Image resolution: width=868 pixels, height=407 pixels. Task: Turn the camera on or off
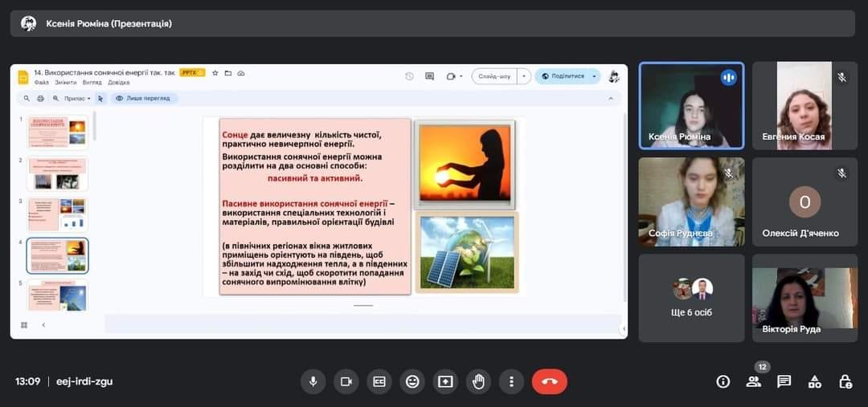[x=346, y=381]
